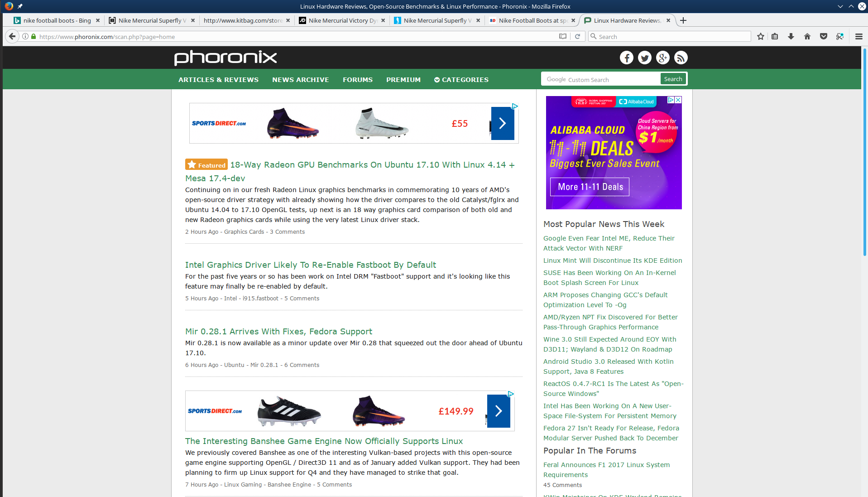
Task: Open ReactOS 0.4.7-RC1 news link
Action: 614,389
